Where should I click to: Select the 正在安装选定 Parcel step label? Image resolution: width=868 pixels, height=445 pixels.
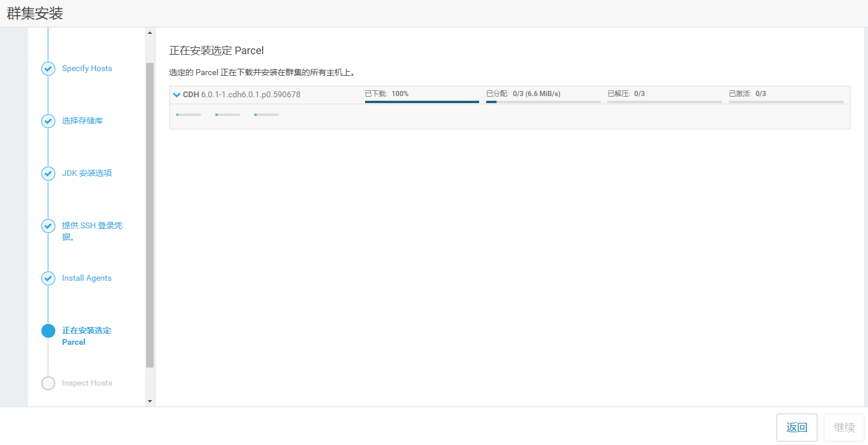coord(87,336)
